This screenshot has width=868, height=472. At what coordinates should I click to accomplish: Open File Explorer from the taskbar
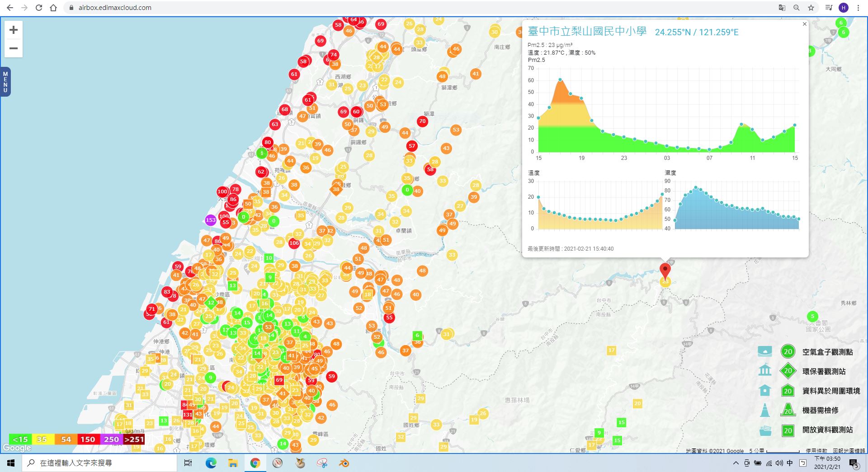(233, 463)
